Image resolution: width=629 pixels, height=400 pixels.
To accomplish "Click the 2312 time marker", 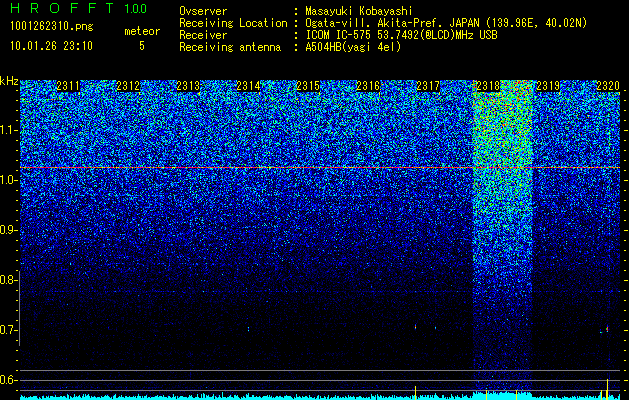I will tap(128, 86).
